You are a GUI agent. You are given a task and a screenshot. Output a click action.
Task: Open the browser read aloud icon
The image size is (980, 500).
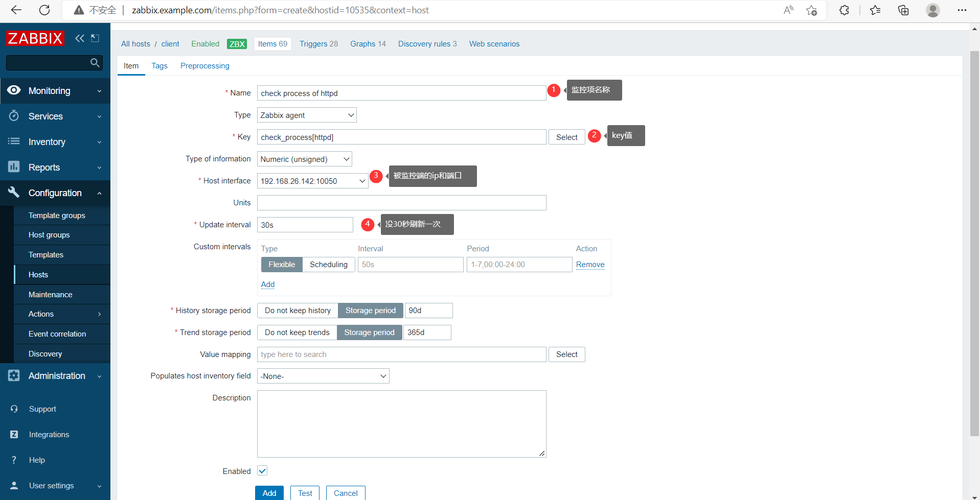pyautogui.click(x=788, y=10)
